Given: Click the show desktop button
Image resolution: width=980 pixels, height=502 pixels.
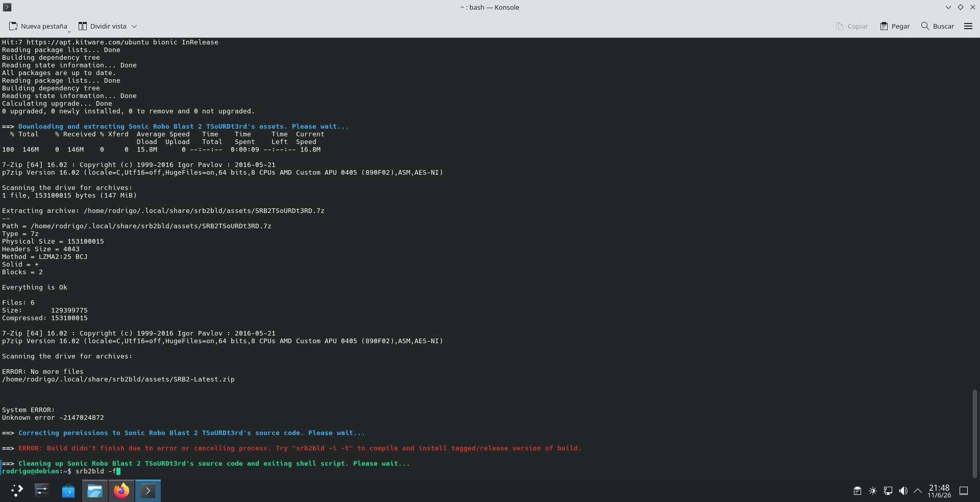Looking at the screenshot, I should point(964,491).
